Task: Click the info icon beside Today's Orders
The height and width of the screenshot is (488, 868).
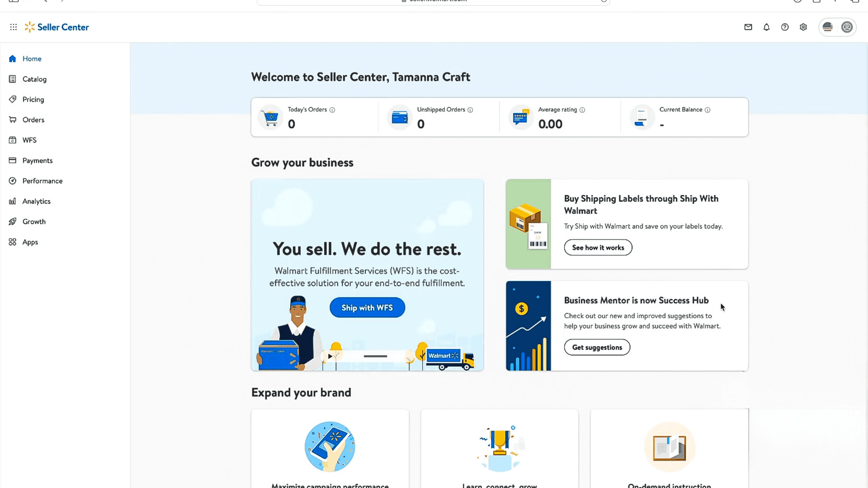Action: point(332,110)
